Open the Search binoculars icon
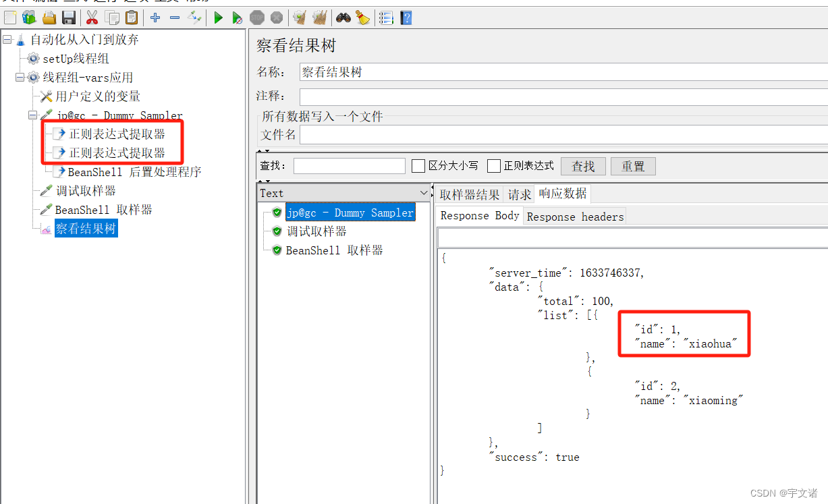Screen dimensions: 828x504 pyautogui.click(x=343, y=18)
